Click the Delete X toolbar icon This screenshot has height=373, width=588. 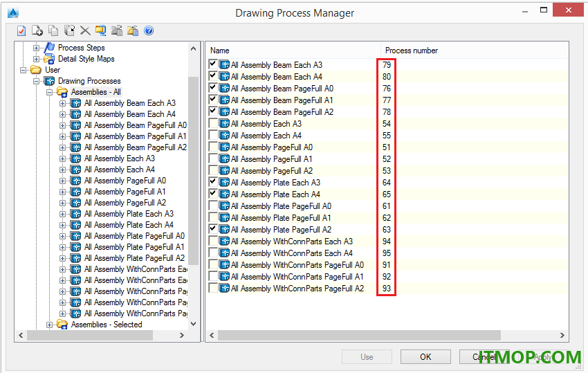(x=85, y=30)
